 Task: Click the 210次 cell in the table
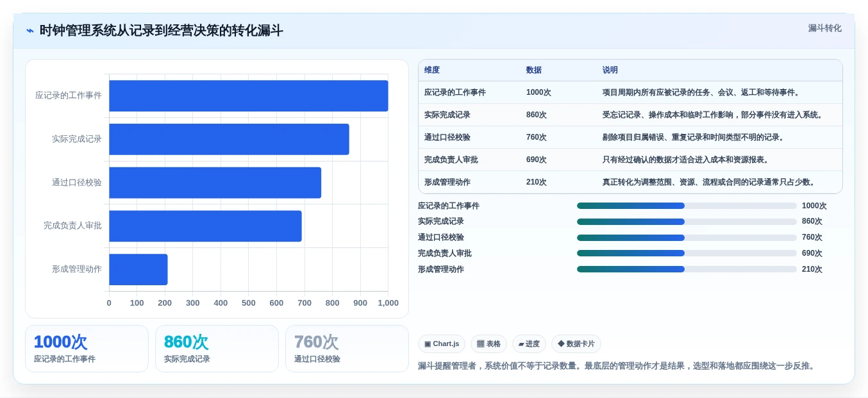537,182
